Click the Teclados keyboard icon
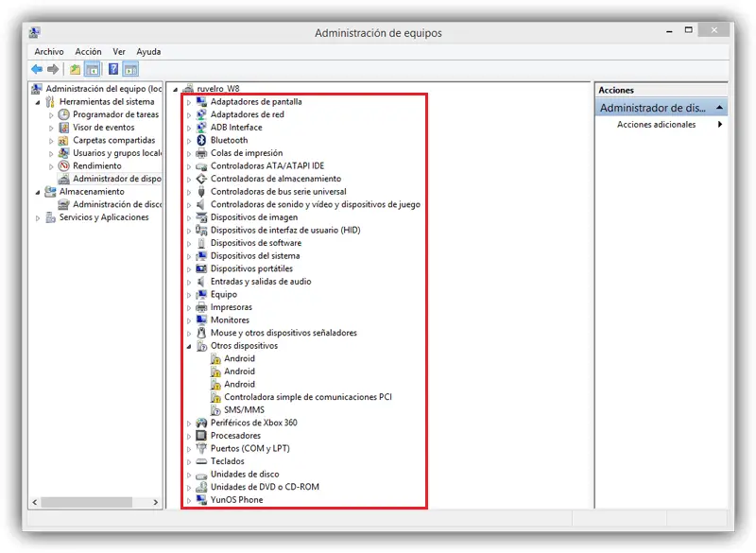Image resolution: width=756 pixels, height=553 pixels. [201, 461]
